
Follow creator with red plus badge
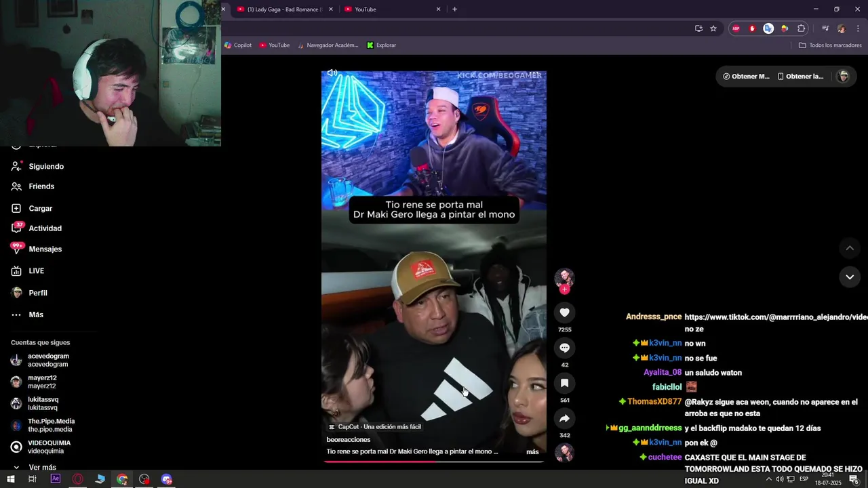[564, 289]
